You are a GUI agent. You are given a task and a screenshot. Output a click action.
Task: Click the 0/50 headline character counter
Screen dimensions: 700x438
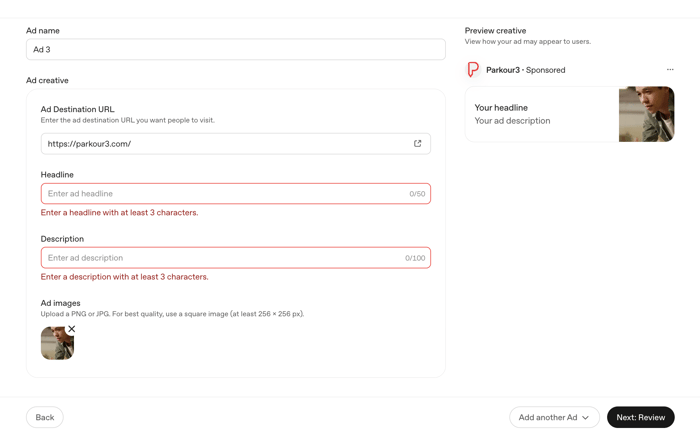pos(417,194)
